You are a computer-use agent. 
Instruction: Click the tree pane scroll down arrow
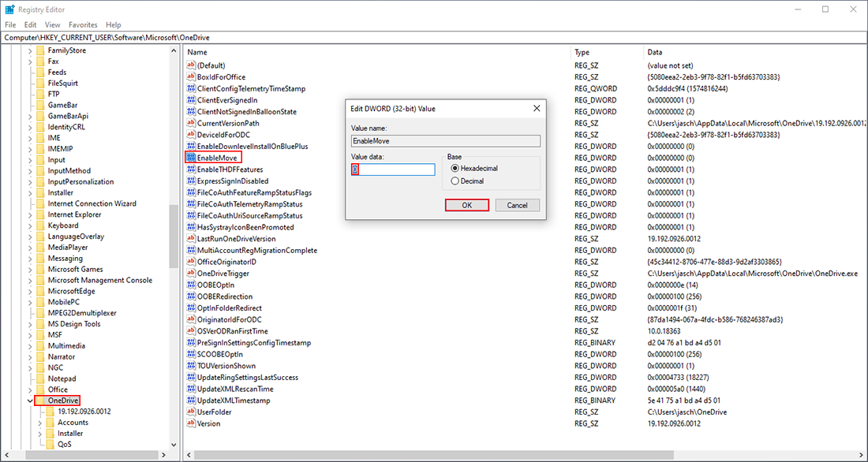174,445
